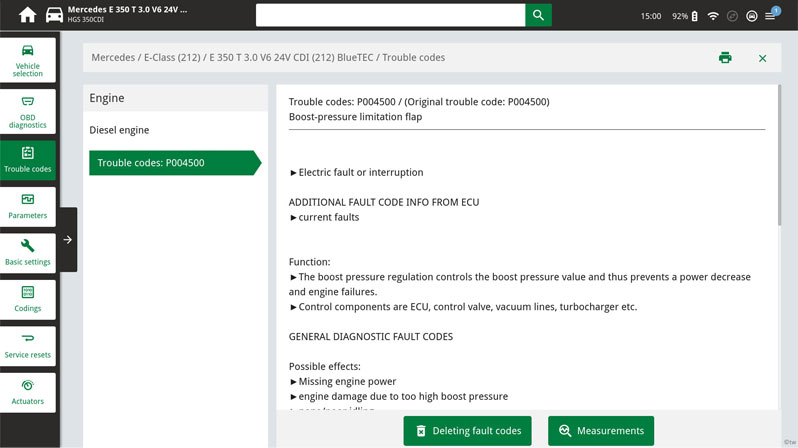Click the search input field
The width and height of the screenshot is (798, 448).
[x=390, y=15]
